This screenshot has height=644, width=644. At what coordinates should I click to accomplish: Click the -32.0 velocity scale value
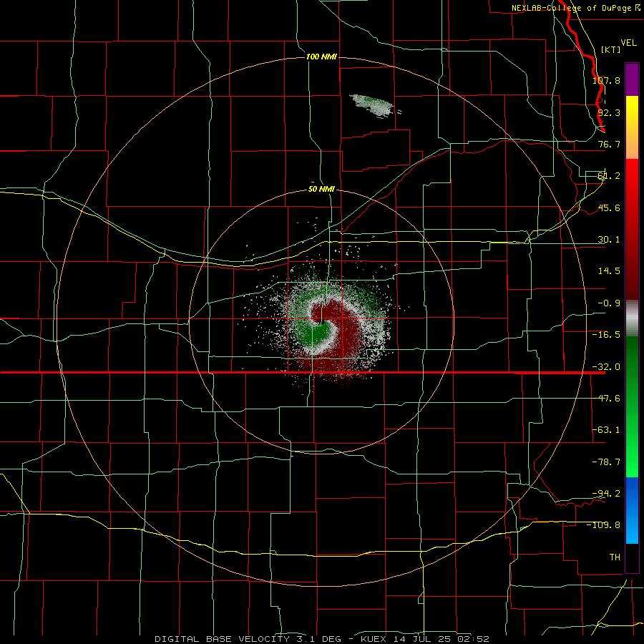click(606, 367)
